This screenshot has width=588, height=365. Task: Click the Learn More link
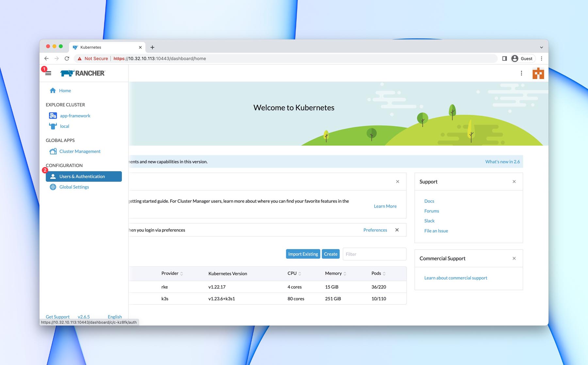tap(385, 206)
